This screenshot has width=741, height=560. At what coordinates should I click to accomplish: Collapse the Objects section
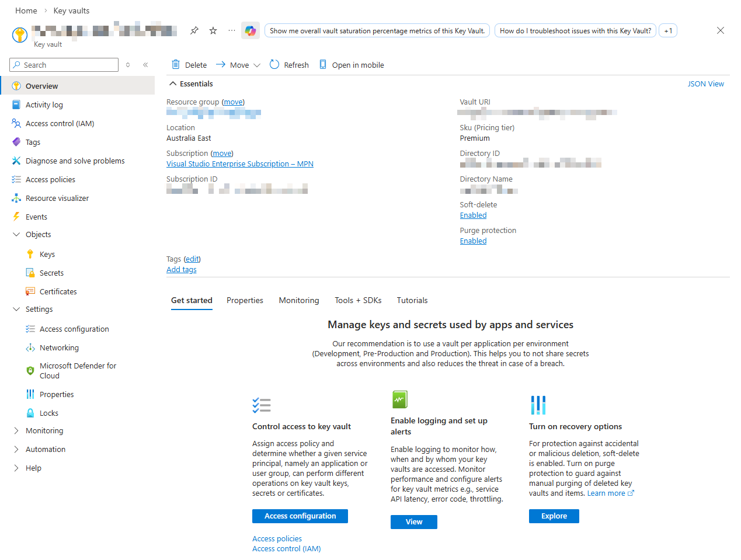pyautogui.click(x=16, y=235)
